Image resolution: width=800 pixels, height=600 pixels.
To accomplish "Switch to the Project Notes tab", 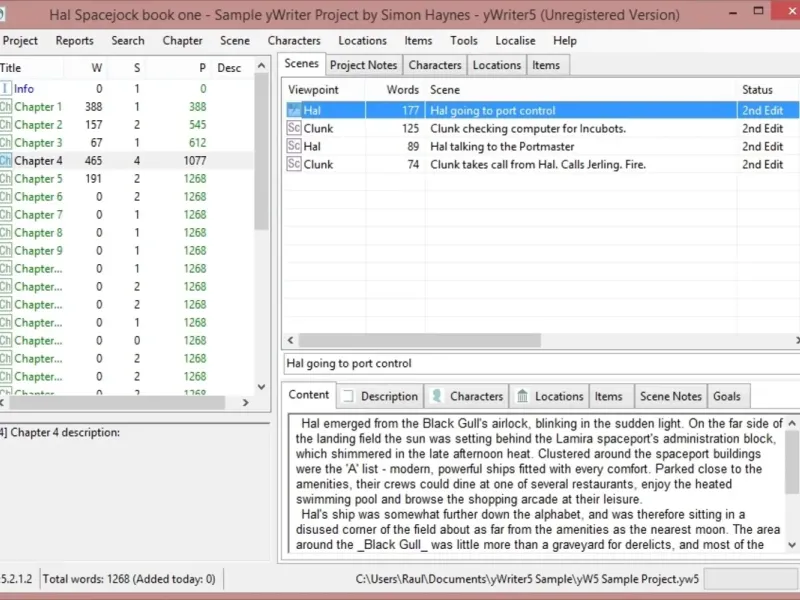I will 363,65.
